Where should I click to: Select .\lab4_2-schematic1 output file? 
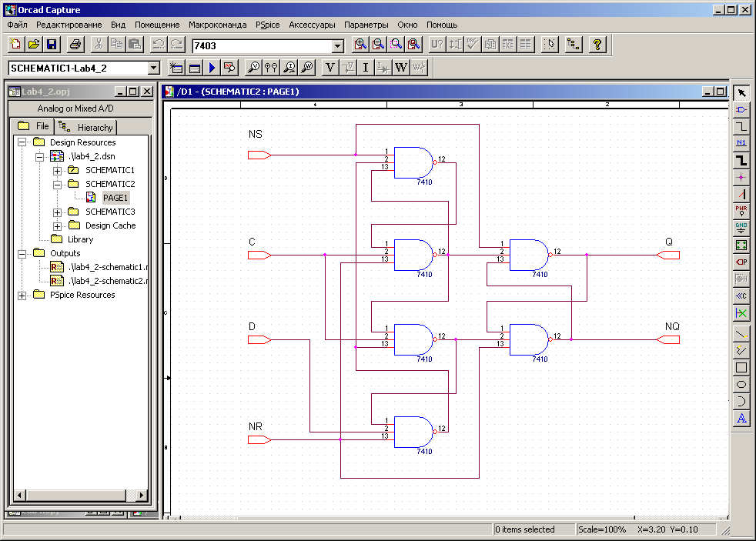click(x=108, y=267)
